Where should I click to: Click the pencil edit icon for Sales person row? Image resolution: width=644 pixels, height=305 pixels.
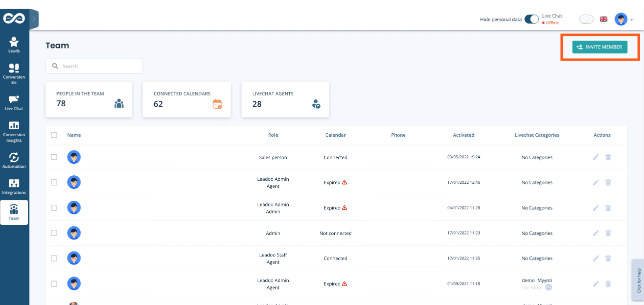(595, 157)
